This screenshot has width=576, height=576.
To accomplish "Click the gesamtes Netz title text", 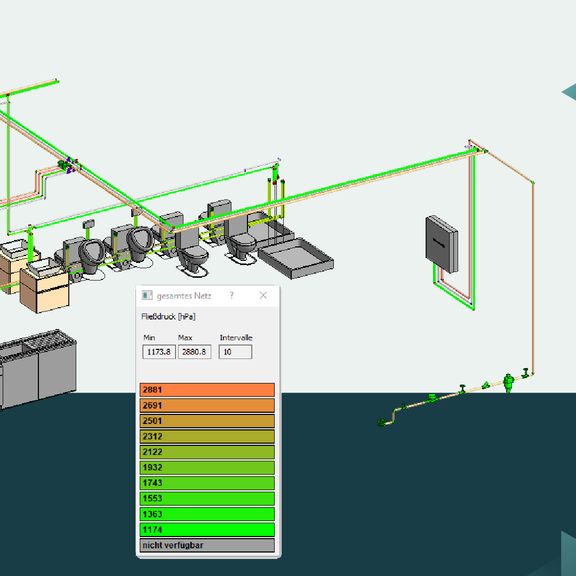I will click(184, 296).
